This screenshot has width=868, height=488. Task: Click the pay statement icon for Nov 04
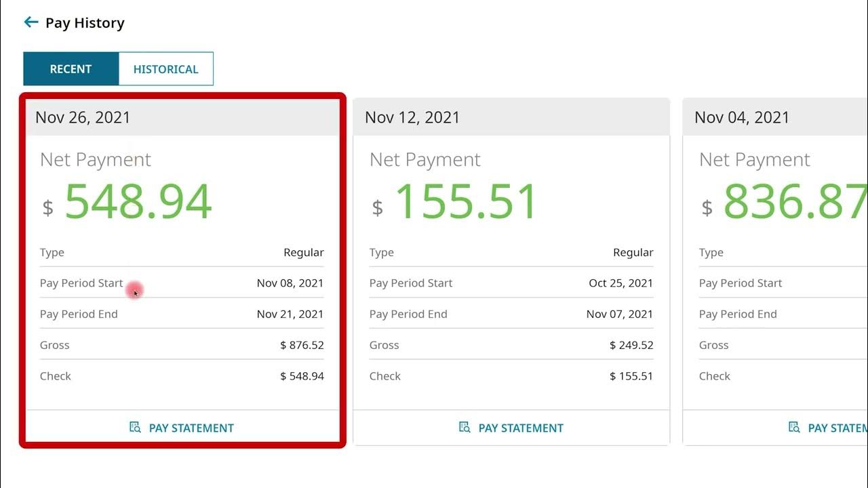[x=794, y=428]
